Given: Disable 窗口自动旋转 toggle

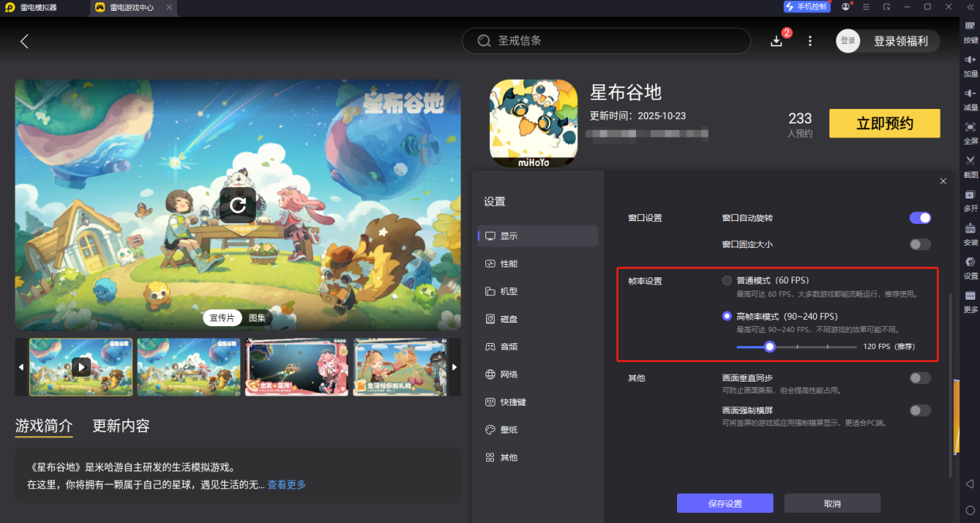Looking at the screenshot, I should coord(920,218).
